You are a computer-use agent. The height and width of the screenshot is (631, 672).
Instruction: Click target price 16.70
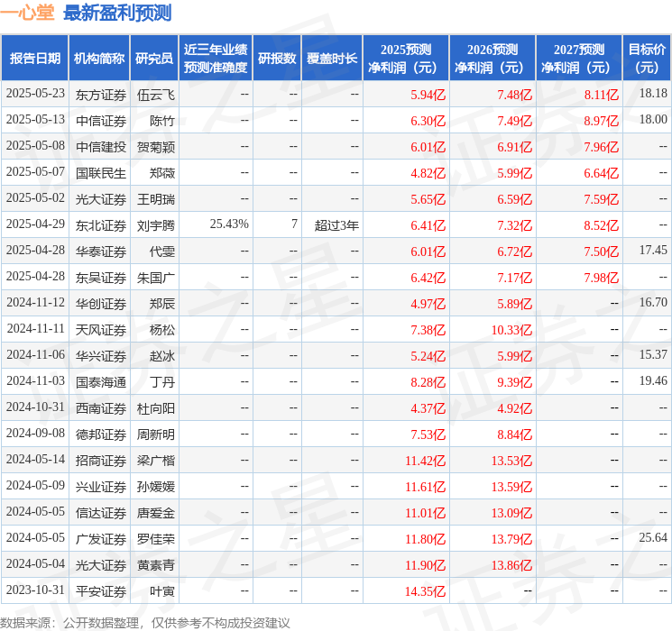click(x=653, y=303)
